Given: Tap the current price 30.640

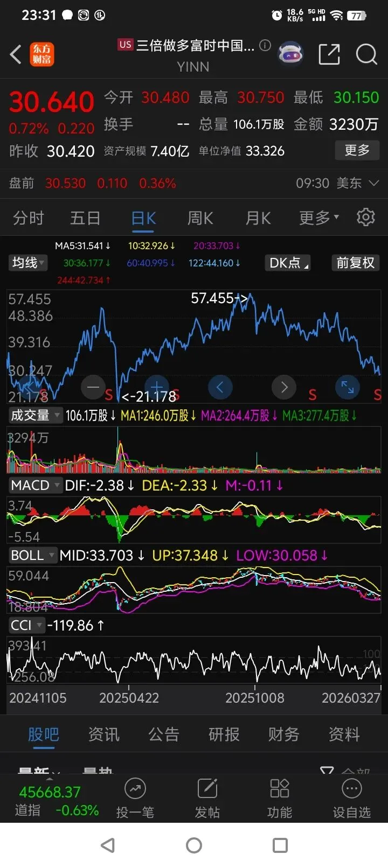Looking at the screenshot, I should coord(52,102).
